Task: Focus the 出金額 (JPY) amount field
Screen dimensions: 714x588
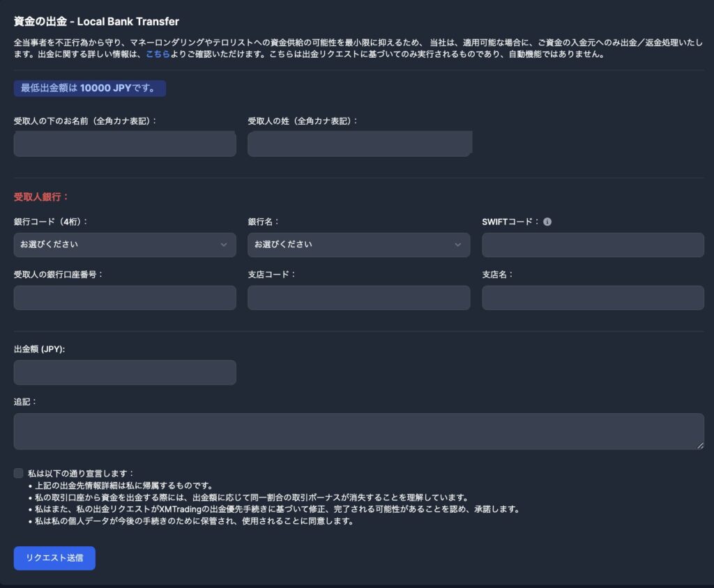Action: [125, 373]
